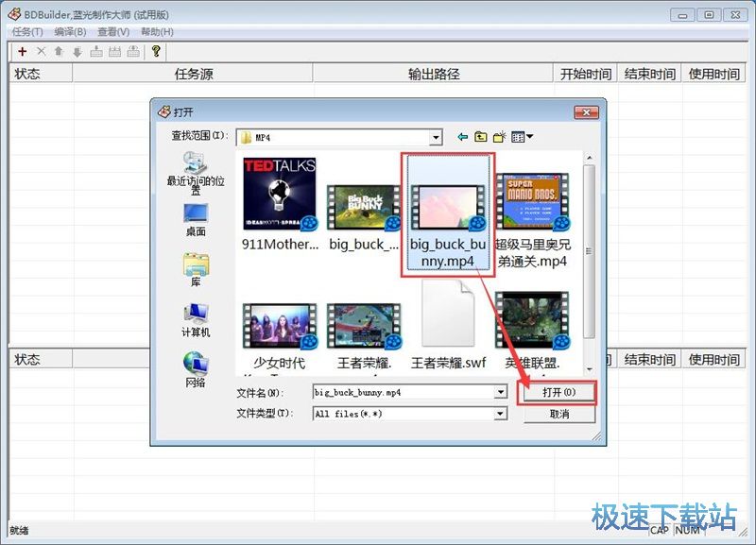
Task: Open the 任务(T) menu
Action: [26, 31]
